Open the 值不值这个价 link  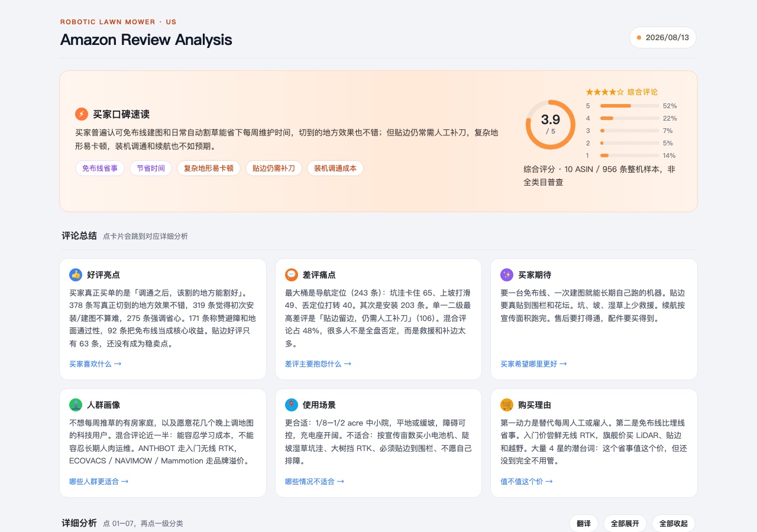tap(526, 482)
